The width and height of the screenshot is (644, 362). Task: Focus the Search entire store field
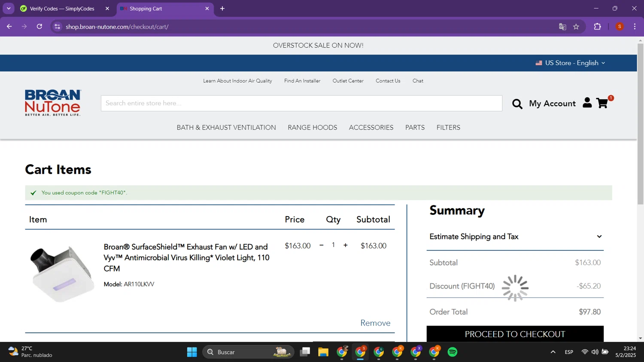coord(301,103)
